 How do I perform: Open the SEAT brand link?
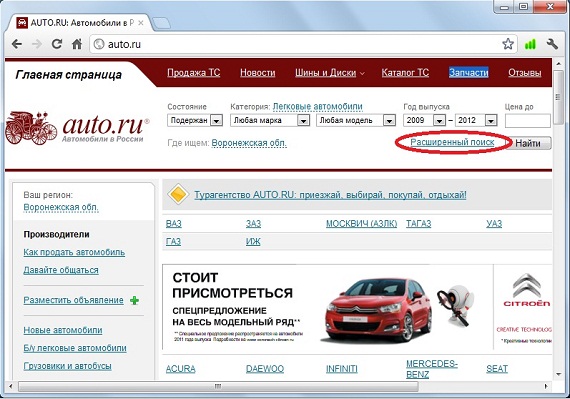(497, 369)
